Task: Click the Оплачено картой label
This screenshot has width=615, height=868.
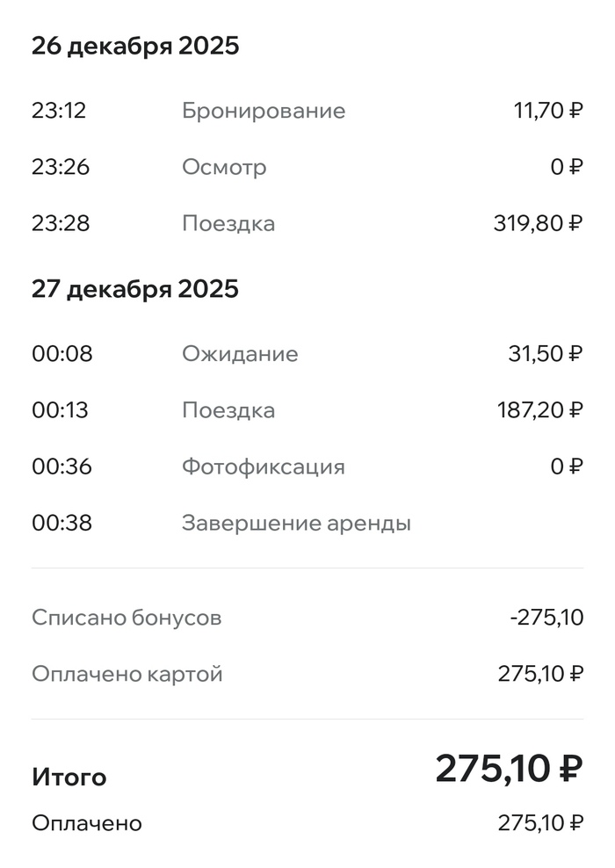Action: (x=127, y=675)
